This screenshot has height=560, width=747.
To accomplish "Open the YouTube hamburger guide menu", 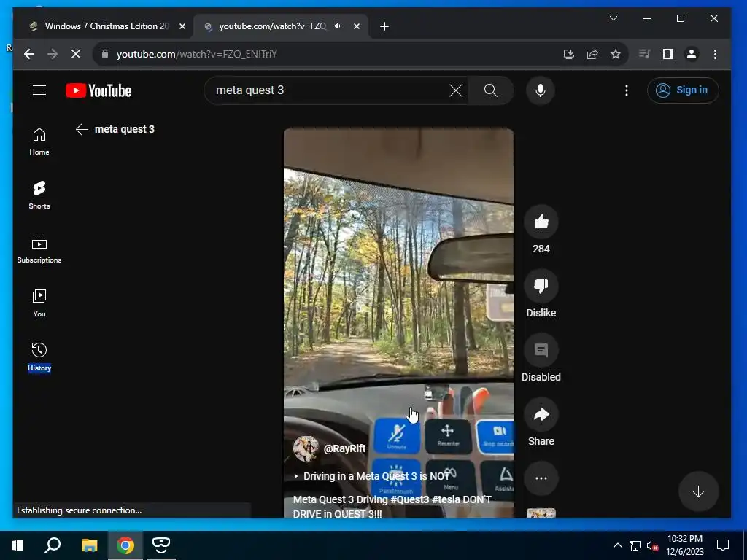I will [39, 90].
